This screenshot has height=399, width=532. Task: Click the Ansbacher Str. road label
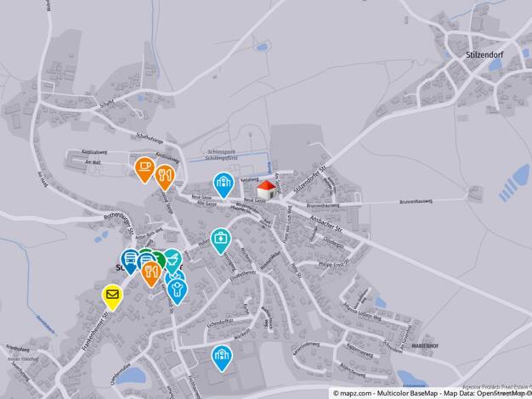(325, 224)
